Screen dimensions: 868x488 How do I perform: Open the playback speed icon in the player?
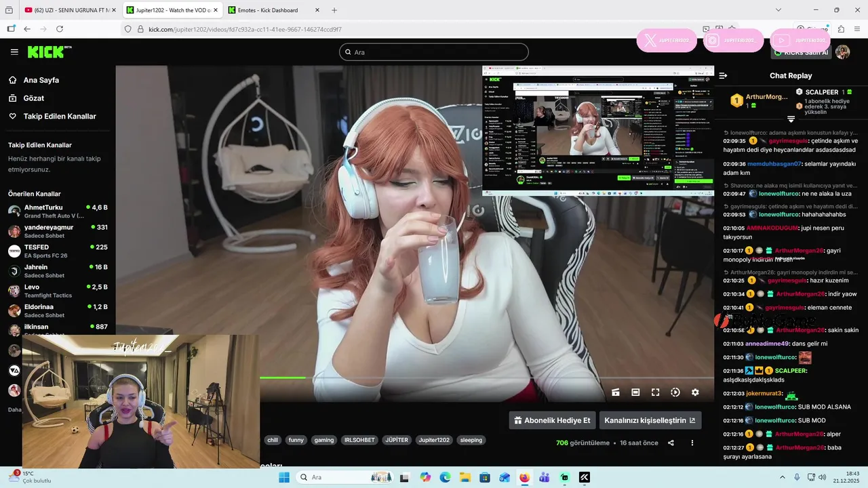pyautogui.click(x=675, y=392)
